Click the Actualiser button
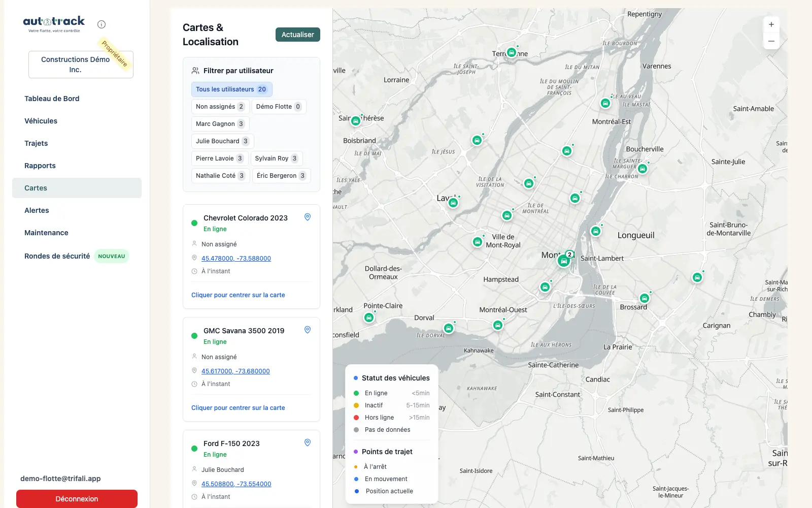 click(298, 35)
